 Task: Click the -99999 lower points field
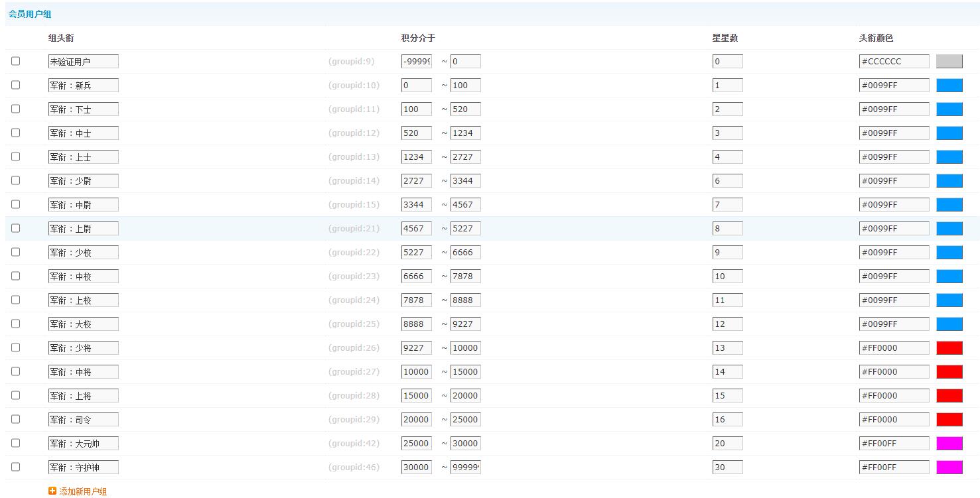point(417,61)
